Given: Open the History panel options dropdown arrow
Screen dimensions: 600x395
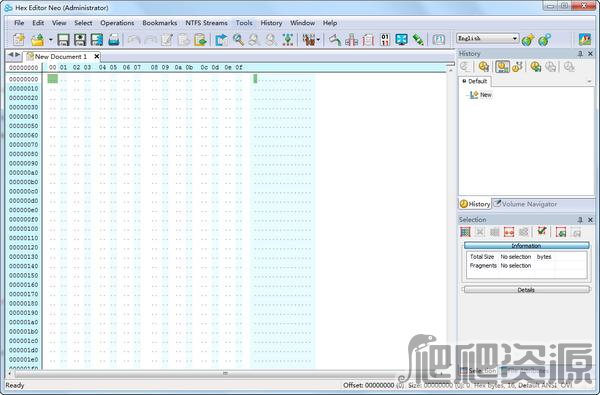Looking at the screenshot, I should pyautogui.click(x=589, y=82).
